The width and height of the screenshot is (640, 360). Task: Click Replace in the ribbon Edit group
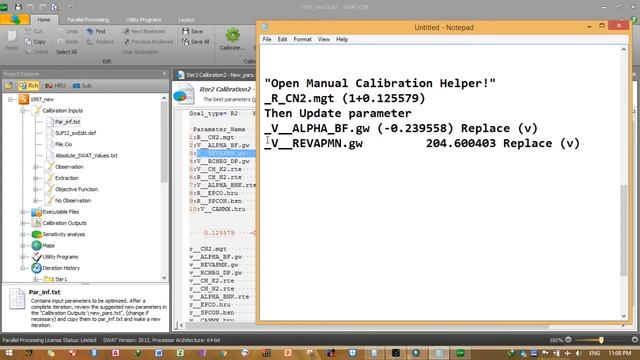(100, 42)
